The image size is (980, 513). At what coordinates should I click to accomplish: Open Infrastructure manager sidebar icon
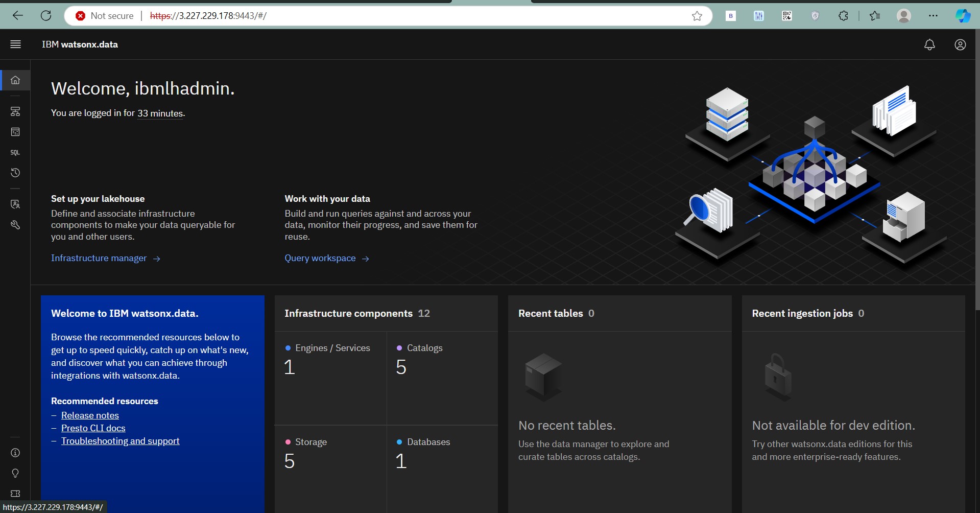tap(15, 111)
